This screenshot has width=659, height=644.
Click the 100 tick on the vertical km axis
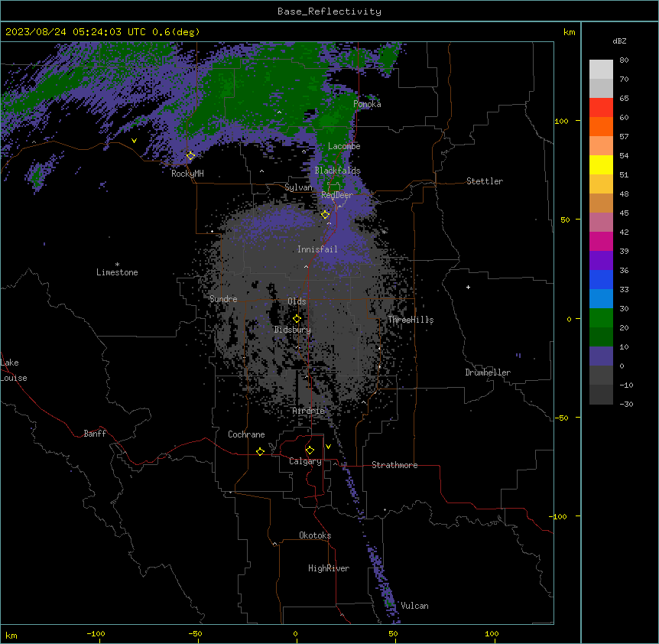[x=561, y=121]
